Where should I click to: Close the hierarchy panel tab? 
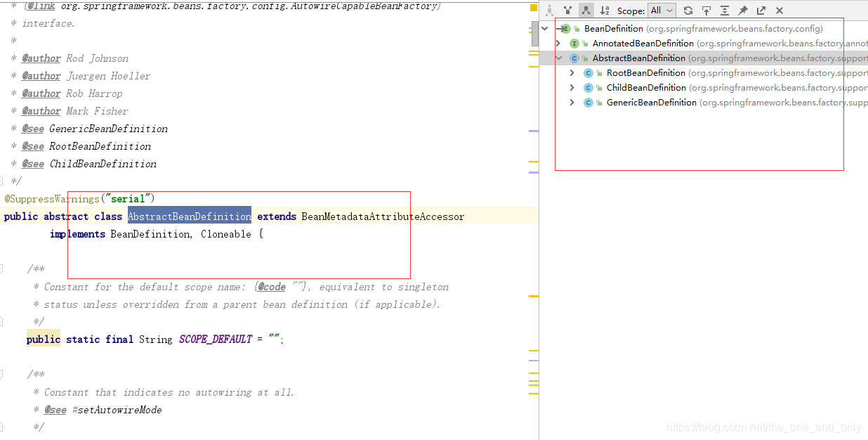(780, 11)
